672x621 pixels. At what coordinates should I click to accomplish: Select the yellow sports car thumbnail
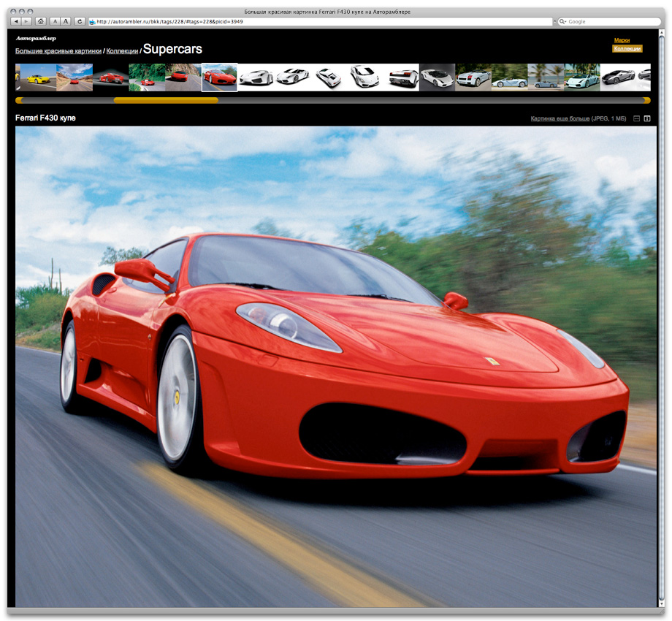38,77
